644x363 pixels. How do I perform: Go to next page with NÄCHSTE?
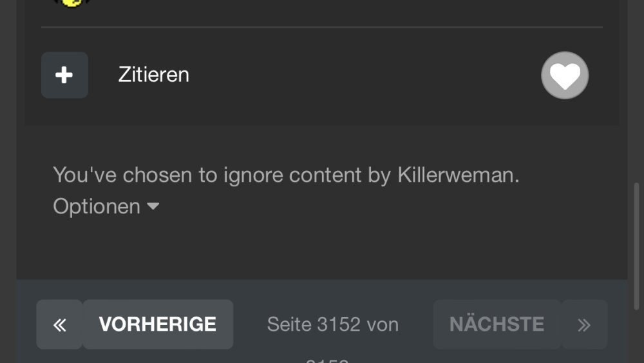[497, 324]
